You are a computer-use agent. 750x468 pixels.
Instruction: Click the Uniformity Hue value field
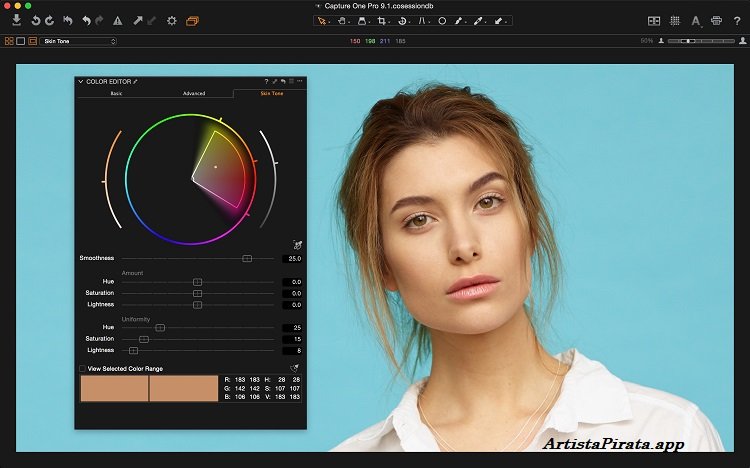click(x=292, y=327)
